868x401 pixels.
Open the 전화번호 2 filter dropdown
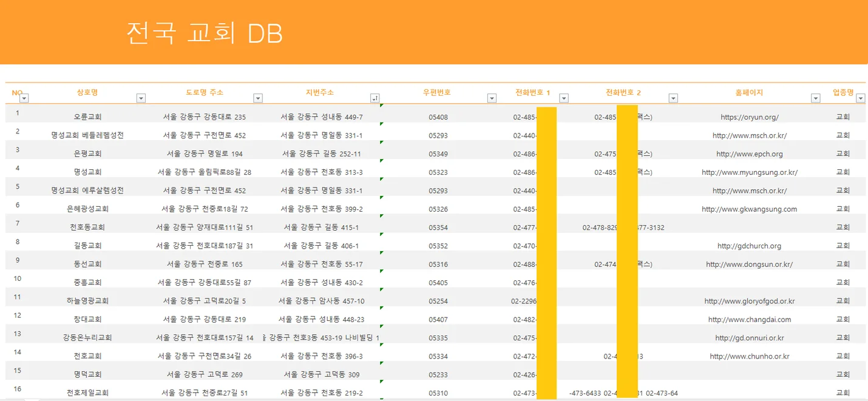pos(673,98)
